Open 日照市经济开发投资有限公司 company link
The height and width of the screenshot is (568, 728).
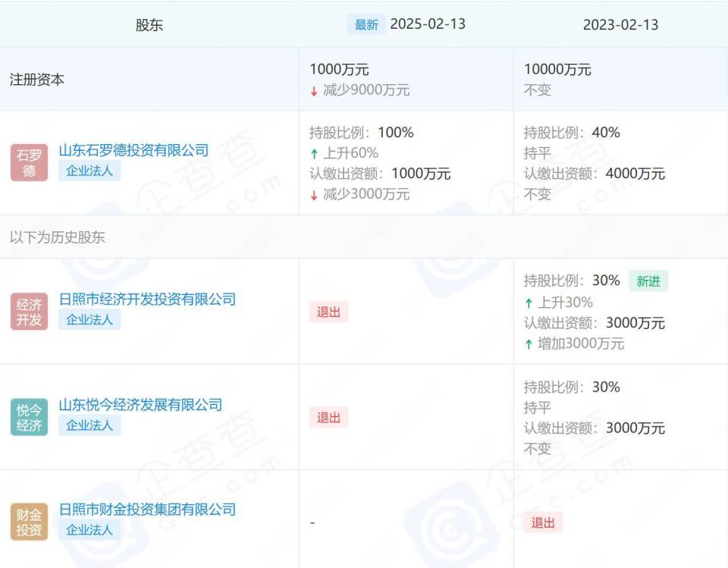[147, 299]
